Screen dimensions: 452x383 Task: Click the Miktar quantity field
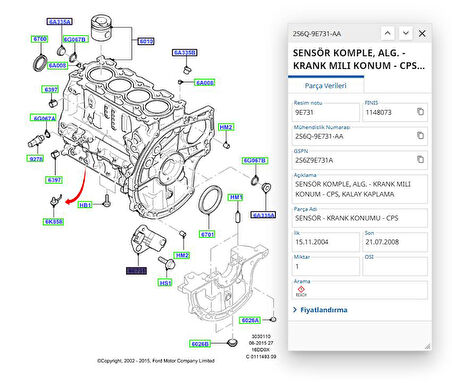(326, 266)
